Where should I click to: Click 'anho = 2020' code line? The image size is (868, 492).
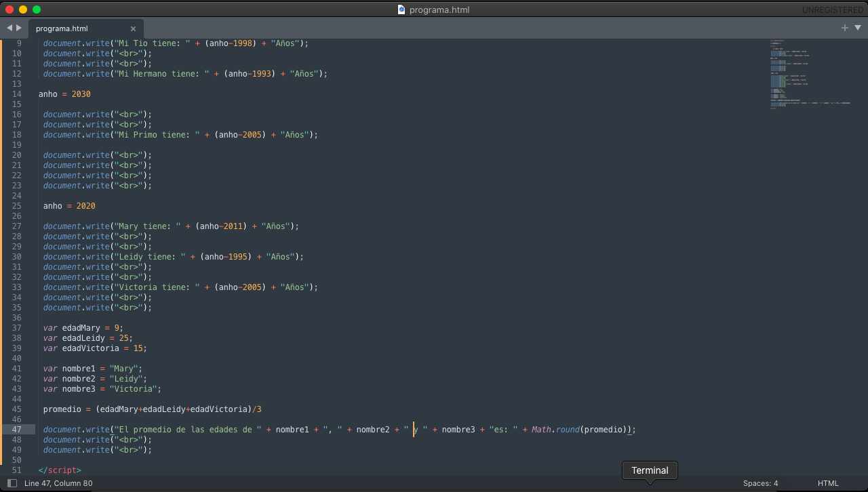point(69,206)
